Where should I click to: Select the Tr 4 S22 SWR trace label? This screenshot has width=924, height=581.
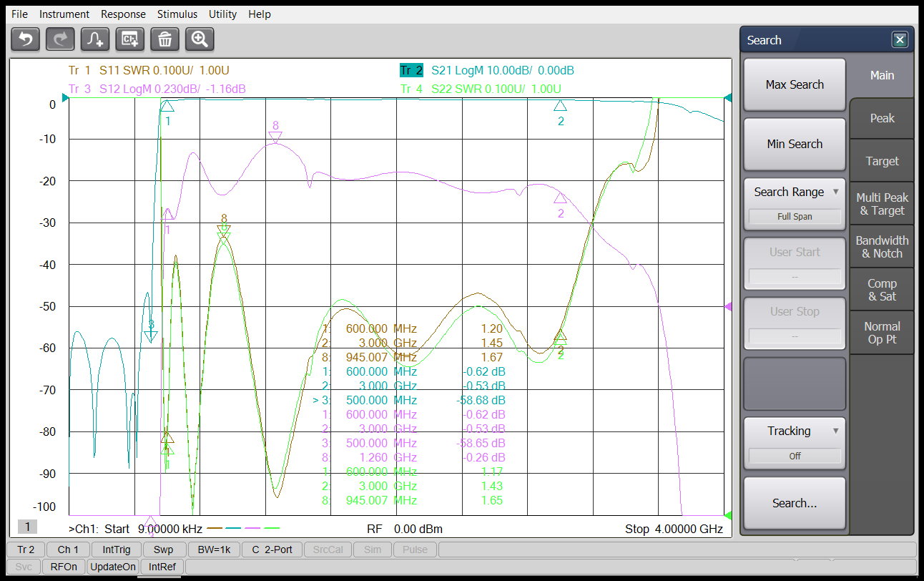[481, 89]
